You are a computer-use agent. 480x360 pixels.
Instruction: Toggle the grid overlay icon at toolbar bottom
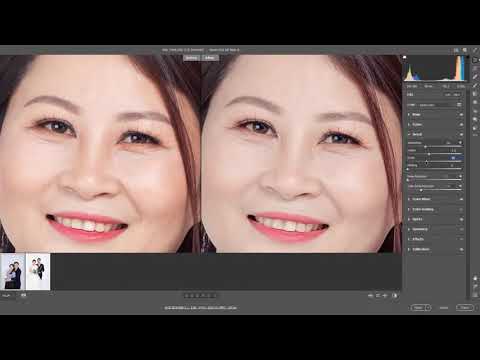pos(475,295)
